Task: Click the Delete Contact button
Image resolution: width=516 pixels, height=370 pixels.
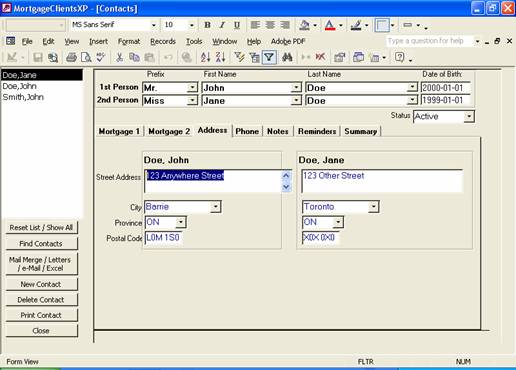Action: (41, 300)
